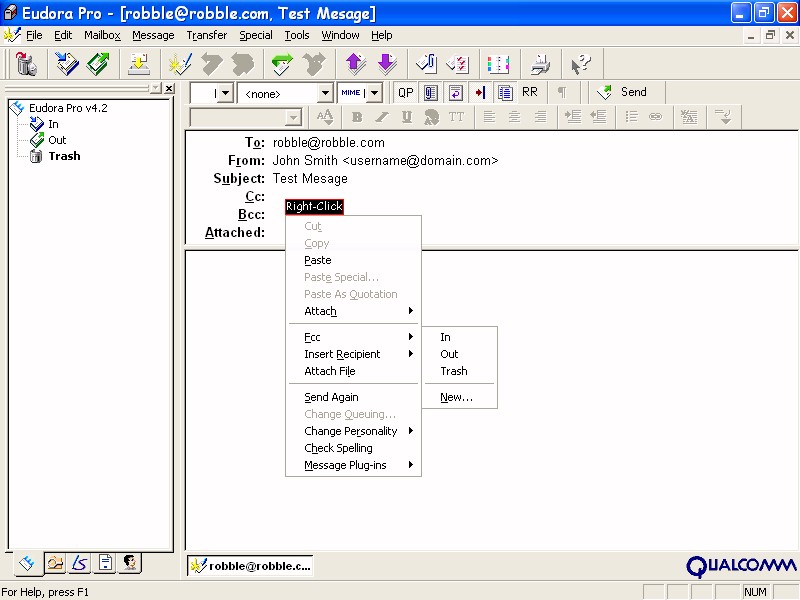Screen dimensions: 800x600
Task: Click the grayed Reply toolbar icon
Action: pyautogui.click(x=212, y=64)
